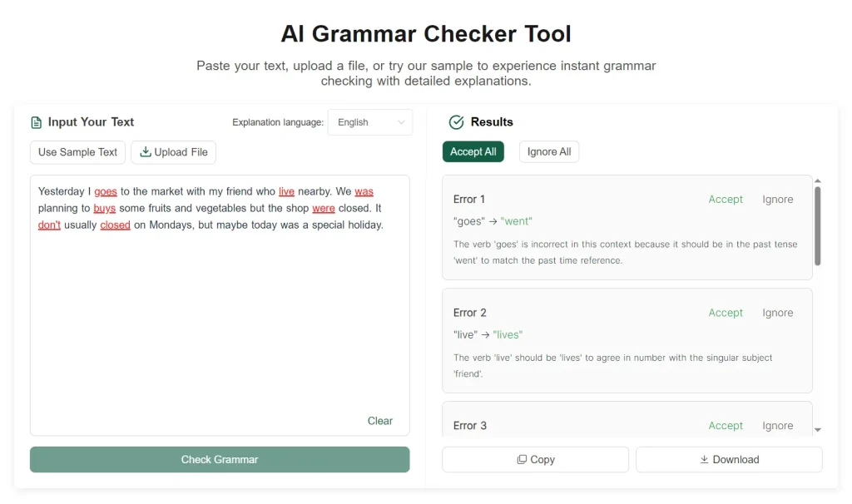Click the green checkmark icon next to Results
The width and height of the screenshot is (852, 504).
click(x=456, y=121)
